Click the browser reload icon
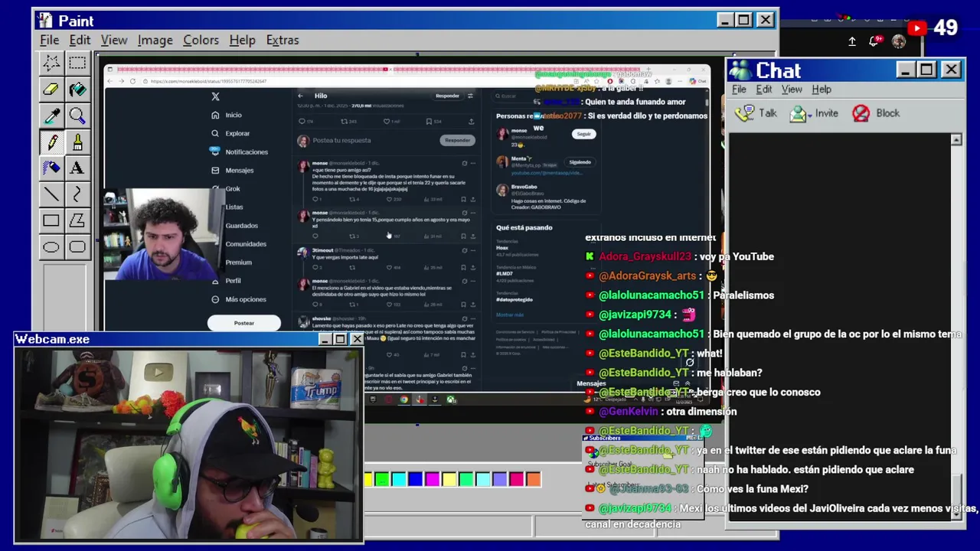 [132, 81]
